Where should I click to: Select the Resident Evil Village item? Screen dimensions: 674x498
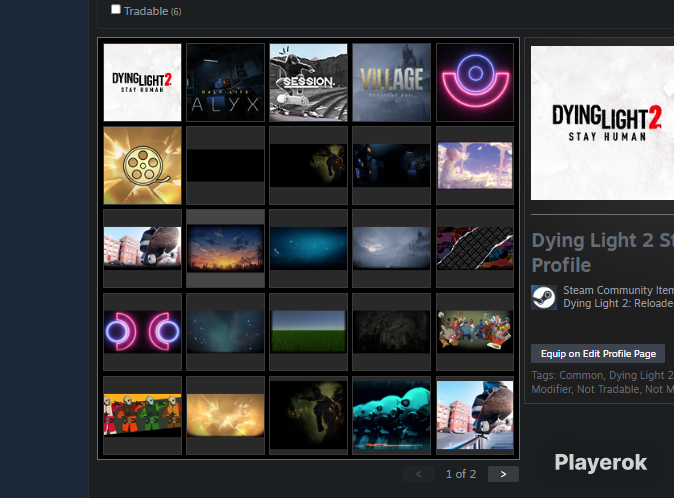(x=391, y=82)
